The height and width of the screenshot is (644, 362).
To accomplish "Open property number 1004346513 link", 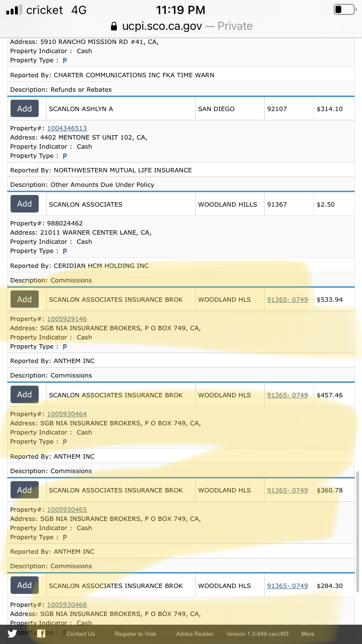I will (x=67, y=128).
